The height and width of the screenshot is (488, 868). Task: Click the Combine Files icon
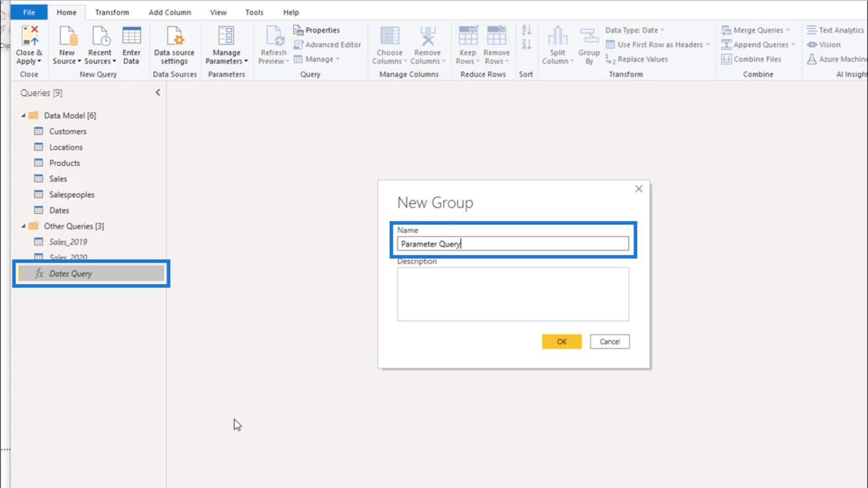point(726,59)
